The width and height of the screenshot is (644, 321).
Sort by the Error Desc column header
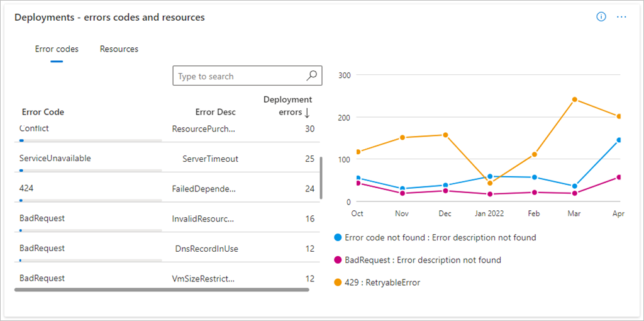[215, 112]
